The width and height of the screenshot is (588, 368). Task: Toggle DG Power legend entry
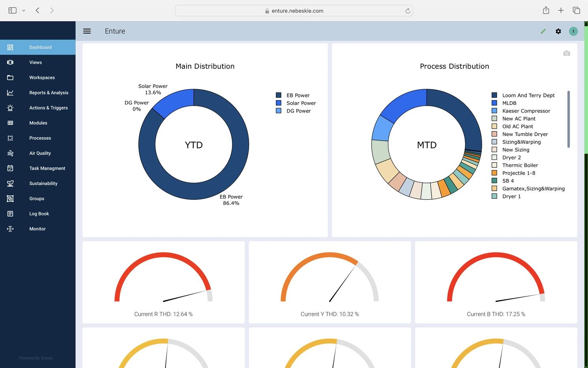pos(293,111)
